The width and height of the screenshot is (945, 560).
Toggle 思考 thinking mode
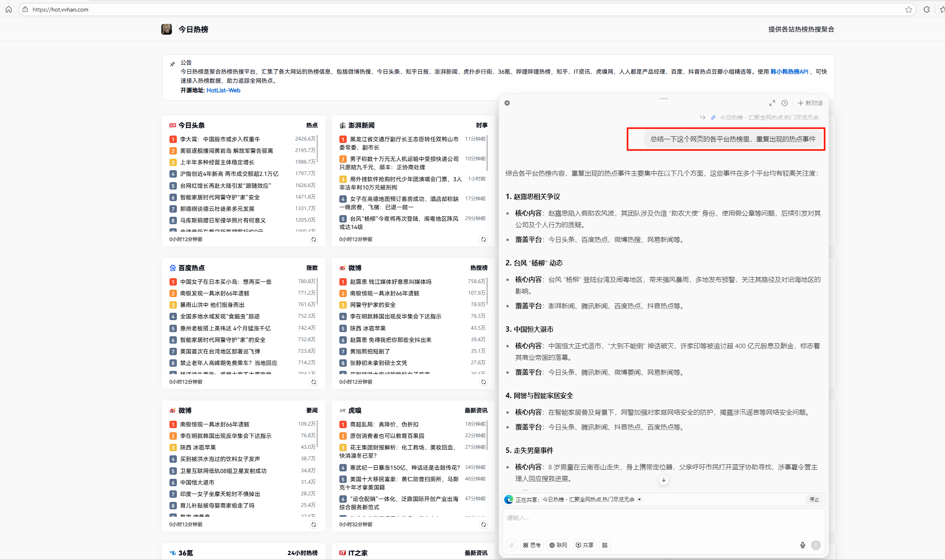point(532,545)
